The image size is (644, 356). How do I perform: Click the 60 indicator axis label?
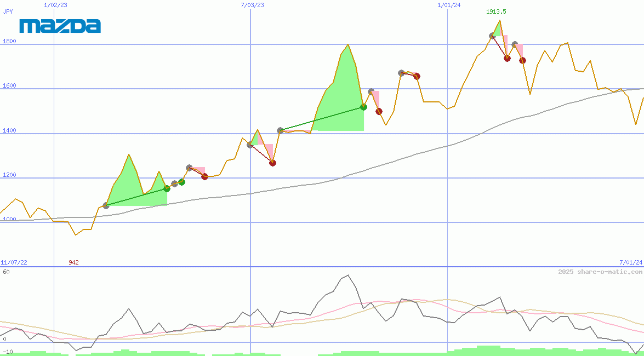[6, 272]
